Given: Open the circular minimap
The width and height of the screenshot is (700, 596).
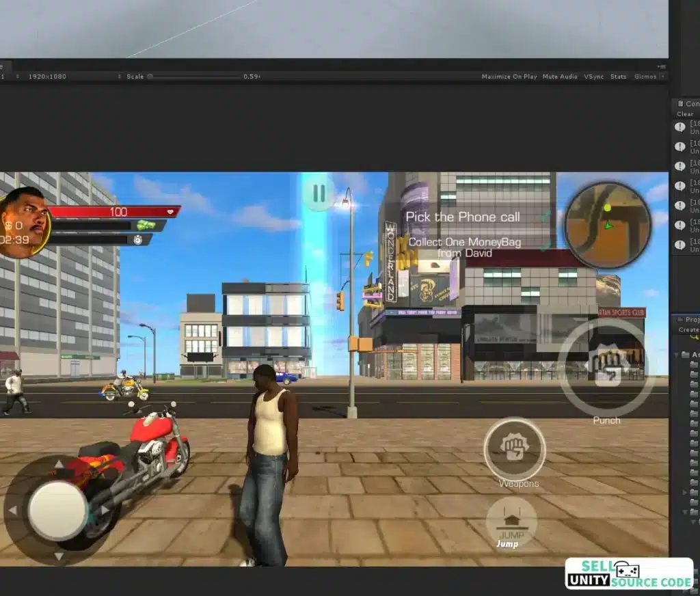Looking at the screenshot, I should (x=607, y=225).
